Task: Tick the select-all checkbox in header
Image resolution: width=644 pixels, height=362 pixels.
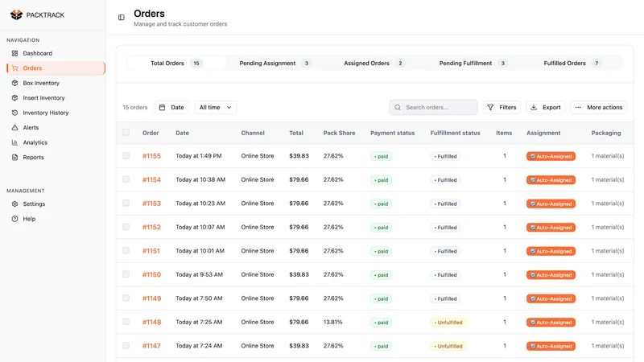Action: click(x=126, y=132)
